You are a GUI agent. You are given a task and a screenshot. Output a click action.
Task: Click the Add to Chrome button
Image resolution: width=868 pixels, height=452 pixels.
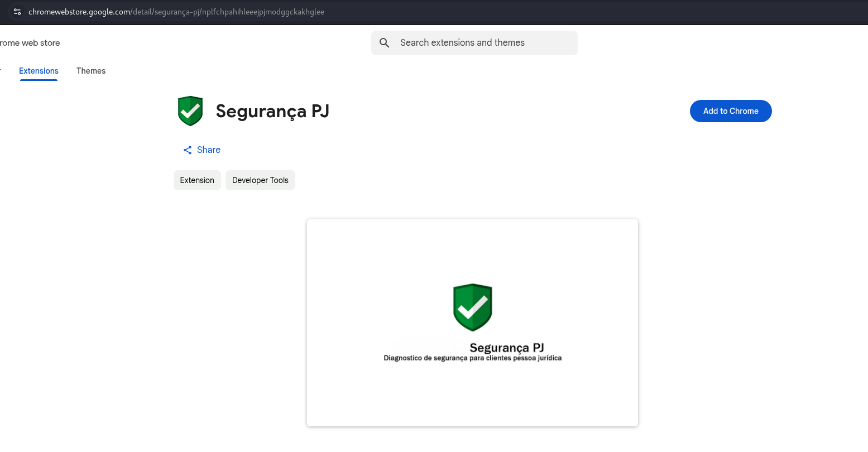(731, 111)
